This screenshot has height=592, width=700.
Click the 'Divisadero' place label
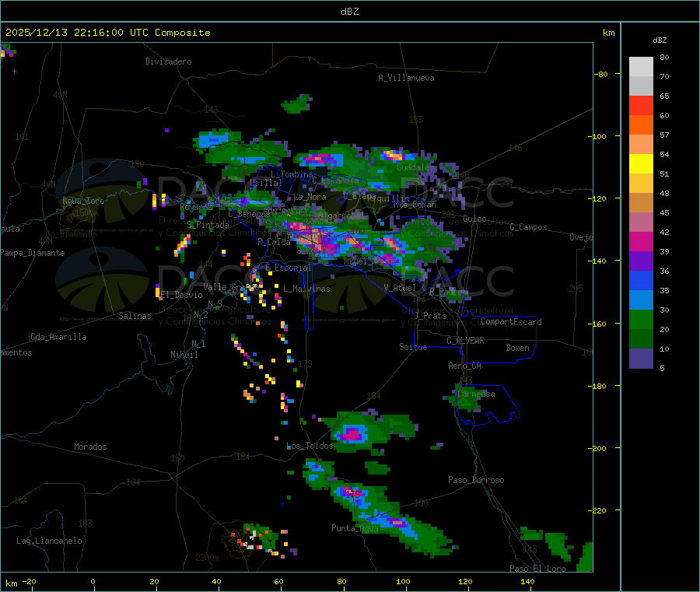tap(168, 61)
